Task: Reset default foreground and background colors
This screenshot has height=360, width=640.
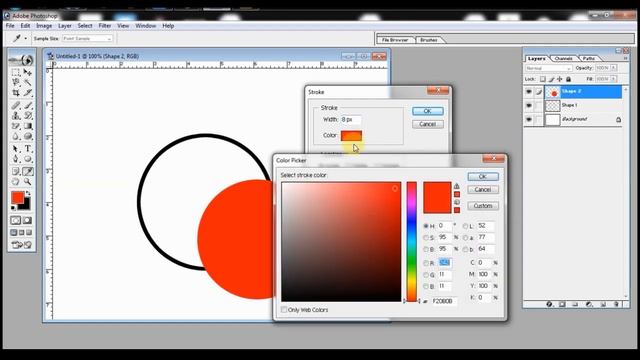Action: 13,208
